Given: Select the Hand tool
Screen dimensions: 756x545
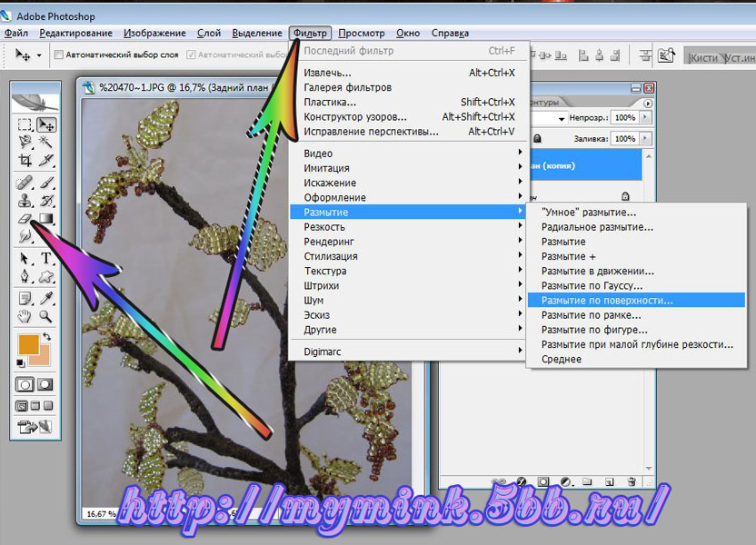Looking at the screenshot, I should [25, 316].
